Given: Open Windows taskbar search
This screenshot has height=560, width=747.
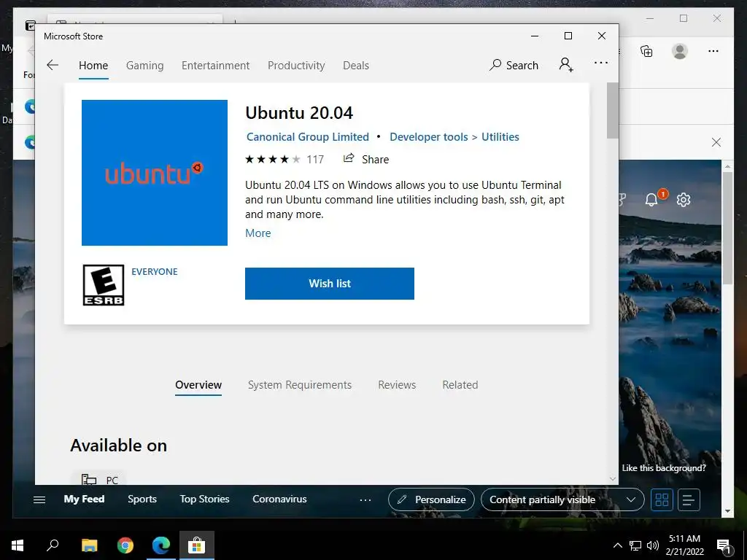Looking at the screenshot, I should pos(53,545).
